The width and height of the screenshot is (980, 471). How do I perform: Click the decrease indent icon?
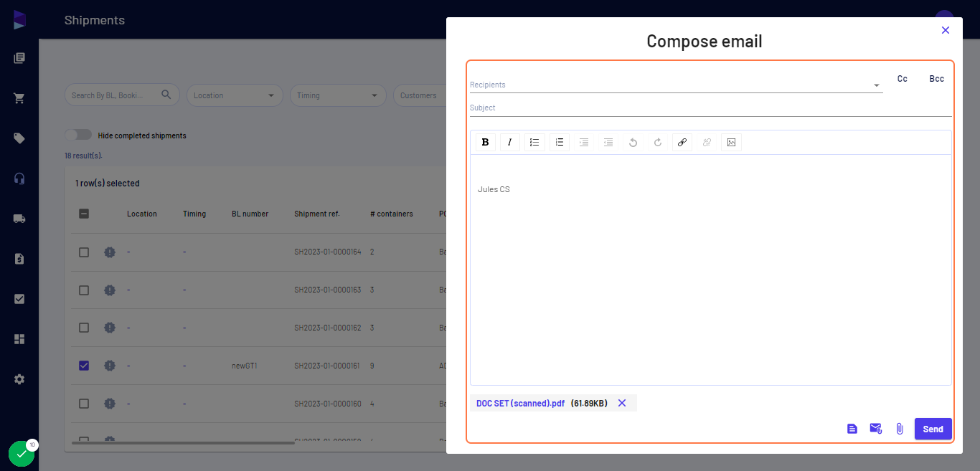[x=608, y=142]
